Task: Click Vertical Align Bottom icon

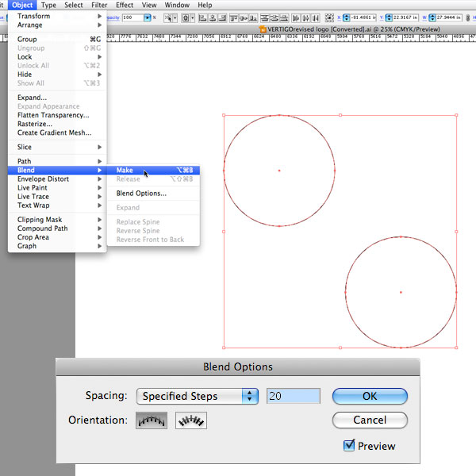Action: point(253,18)
